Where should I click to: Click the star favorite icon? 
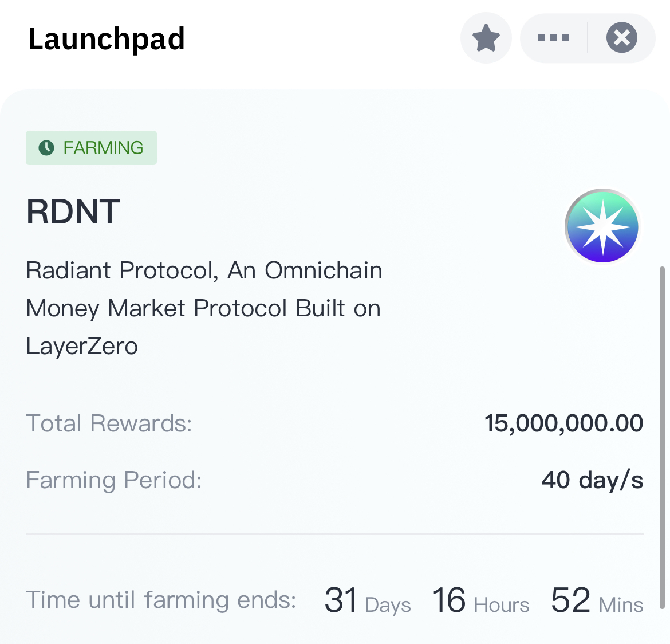[486, 38]
